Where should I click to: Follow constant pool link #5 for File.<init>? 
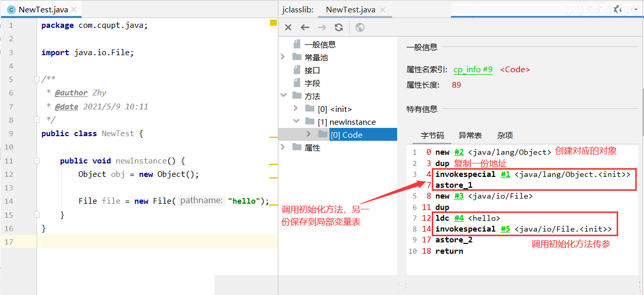506,229
